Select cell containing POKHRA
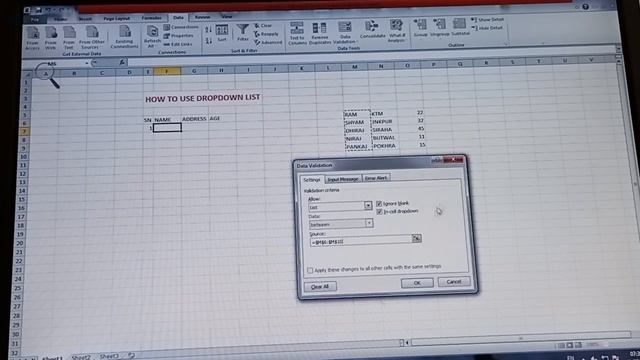640x360 pixels. pos(384,146)
